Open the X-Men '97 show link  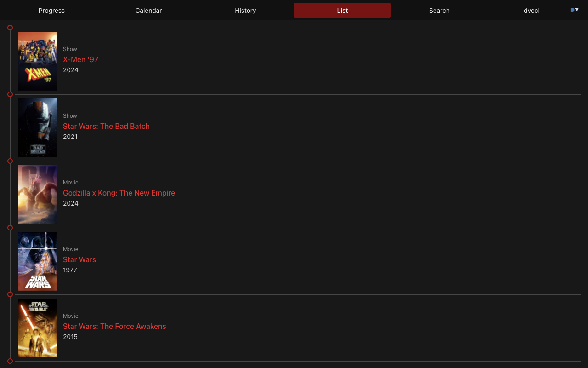(x=80, y=59)
